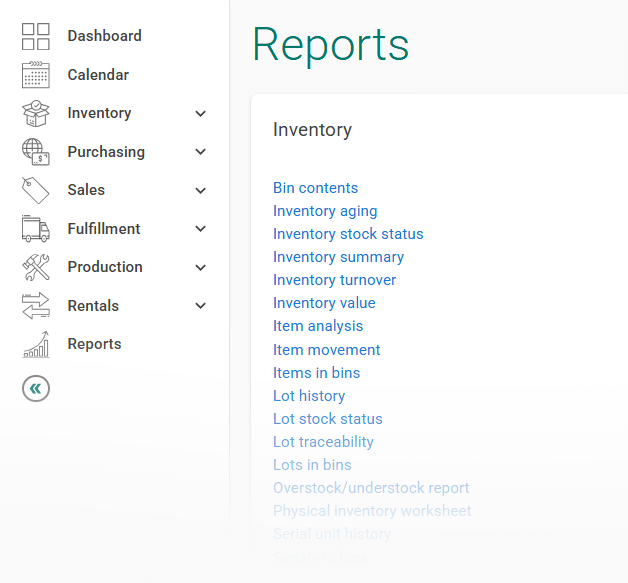Select the Purchasing sidebar label
This screenshot has width=628, height=583.
[x=106, y=152]
